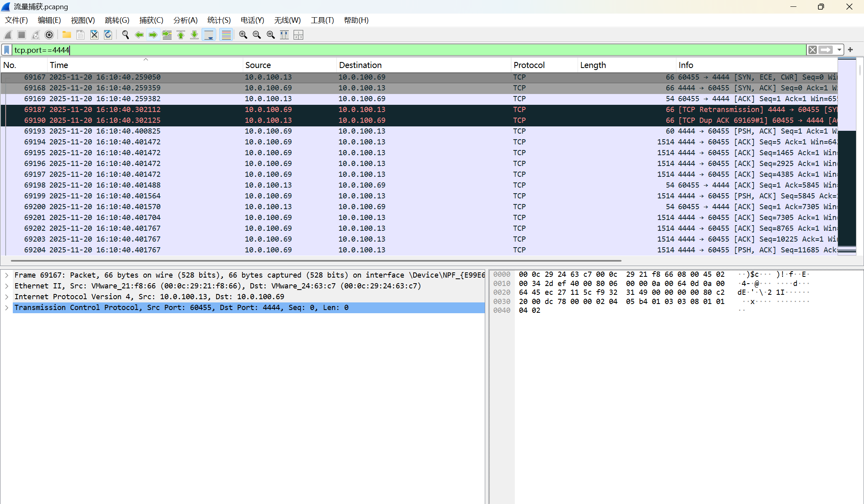Sort packets by the Protocol column

point(529,65)
